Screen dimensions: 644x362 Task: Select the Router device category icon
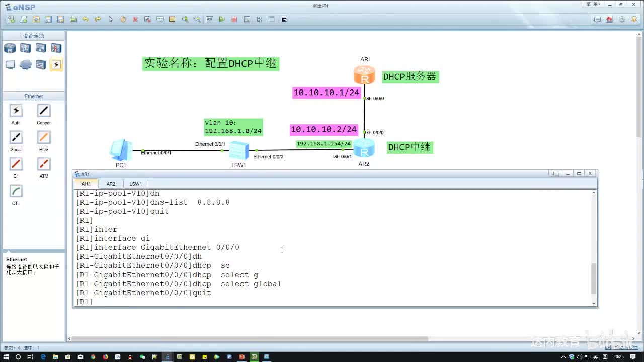[10, 48]
